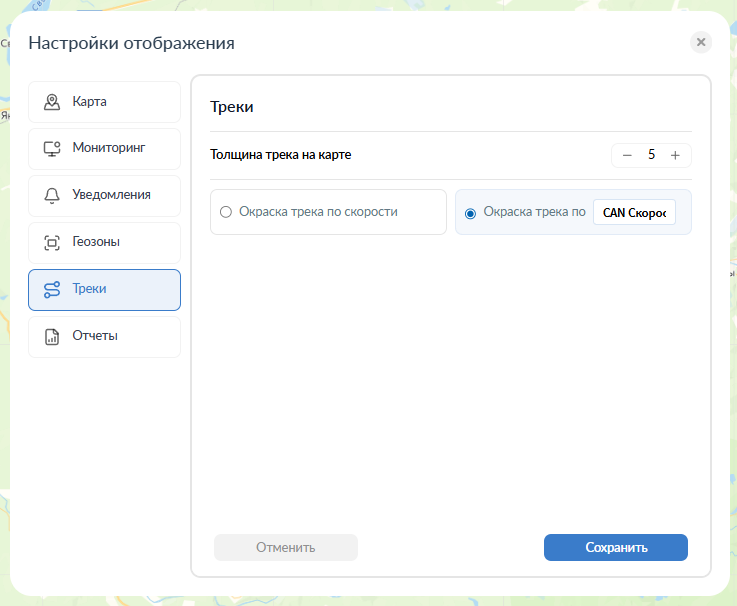Click the report file icon beside Отчеты
The width and height of the screenshot is (737, 606).
[52, 337]
